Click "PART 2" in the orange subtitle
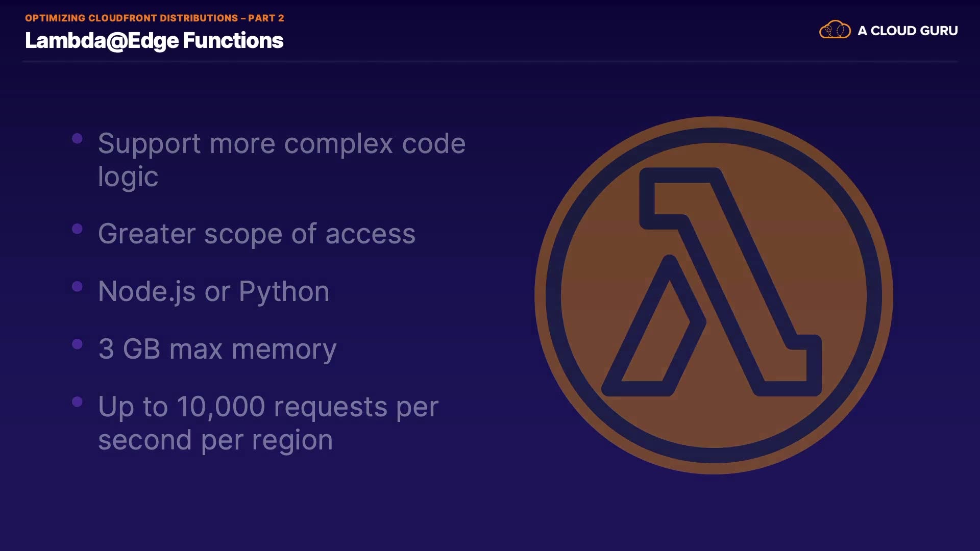 click(266, 18)
